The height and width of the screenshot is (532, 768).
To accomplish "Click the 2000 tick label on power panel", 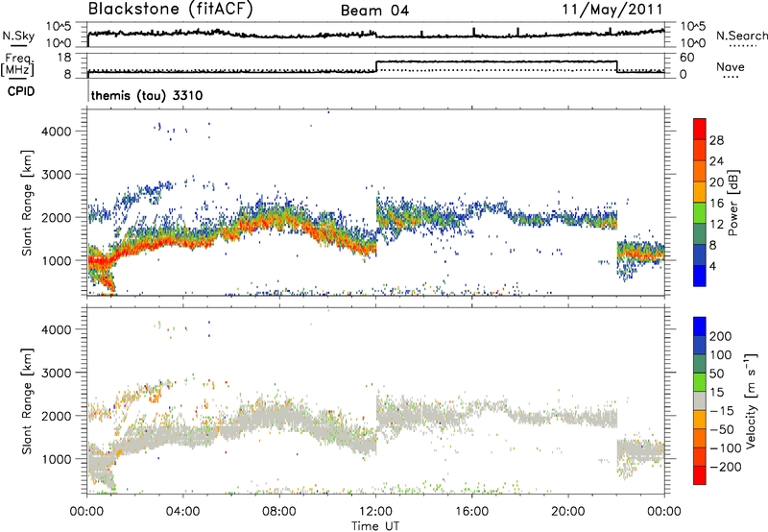I will [57, 217].
